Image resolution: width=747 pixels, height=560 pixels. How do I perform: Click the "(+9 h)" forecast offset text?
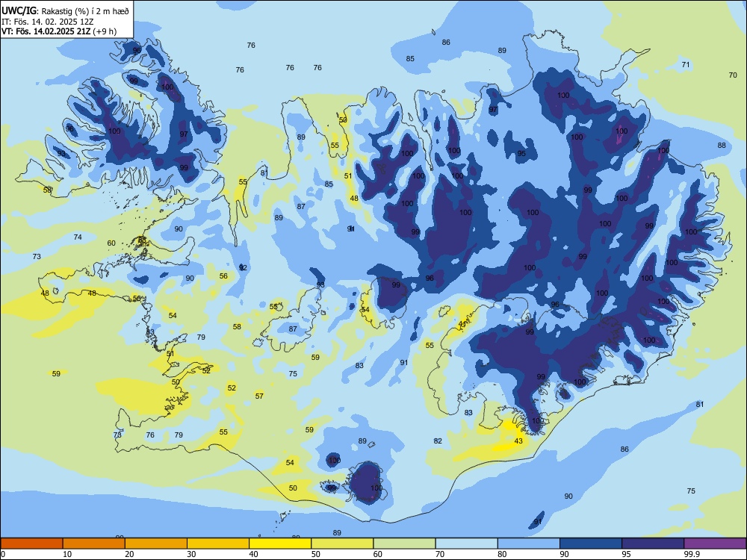(105, 31)
